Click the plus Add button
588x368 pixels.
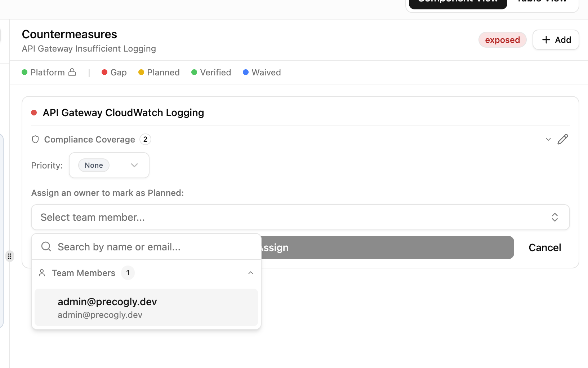tap(556, 40)
